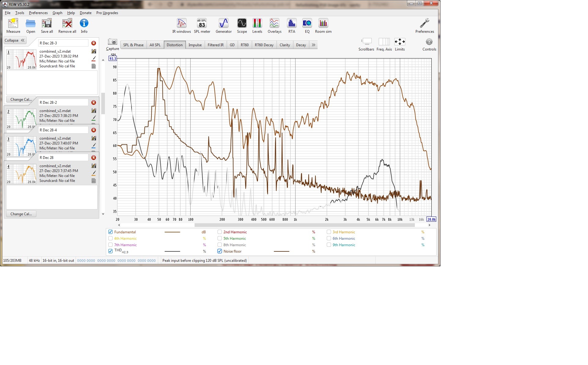Click the Measure toolbar icon
Viewport: 588px width, 365px height.
(x=13, y=26)
